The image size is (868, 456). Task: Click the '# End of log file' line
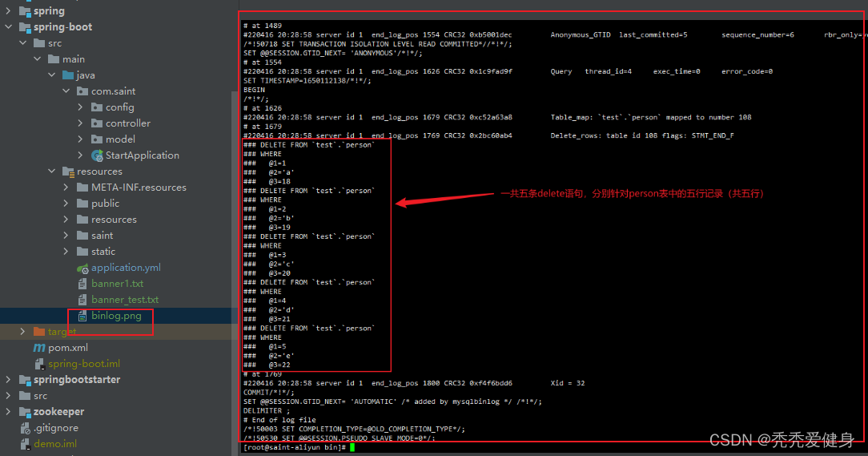coord(279,420)
